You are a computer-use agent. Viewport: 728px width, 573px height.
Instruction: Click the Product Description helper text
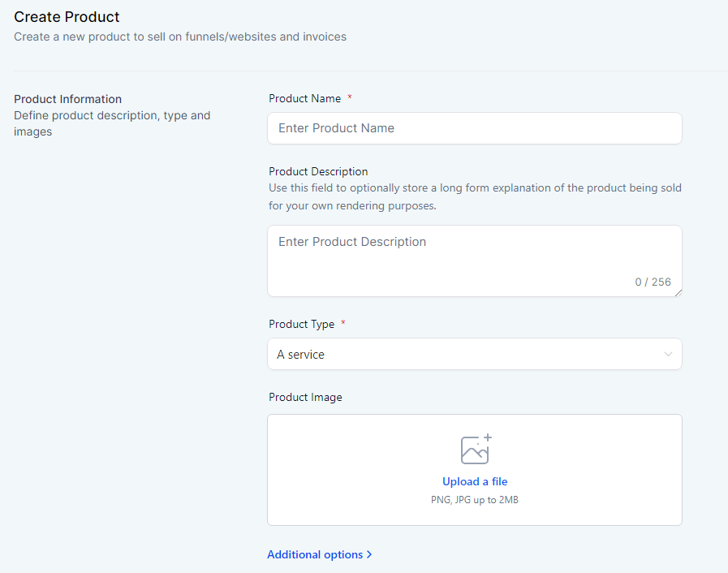(x=475, y=196)
